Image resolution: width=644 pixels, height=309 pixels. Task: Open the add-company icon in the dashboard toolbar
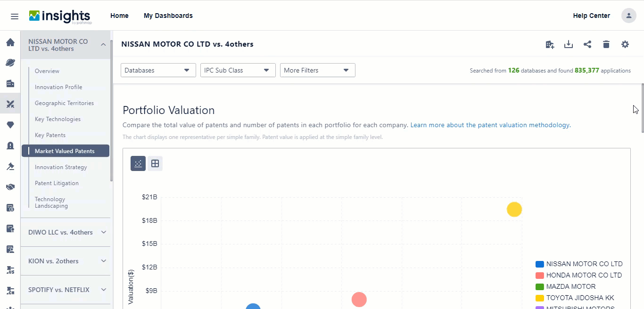pos(550,44)
